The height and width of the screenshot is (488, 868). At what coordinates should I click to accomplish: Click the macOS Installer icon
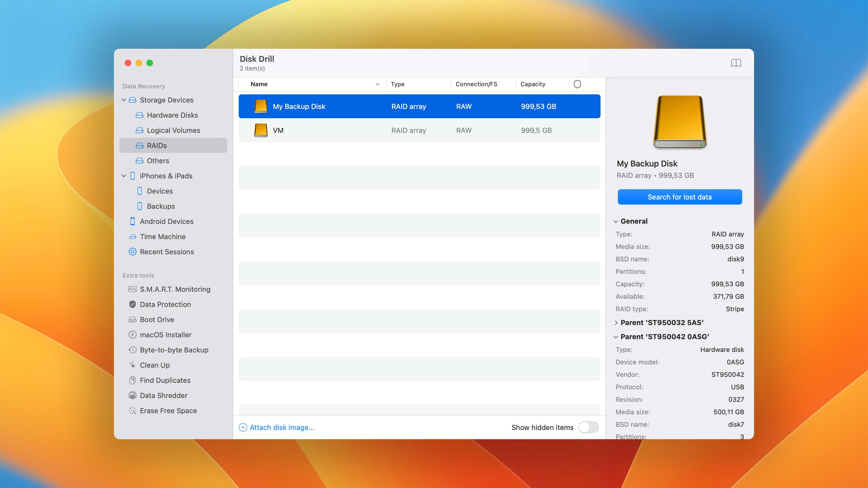132,335
